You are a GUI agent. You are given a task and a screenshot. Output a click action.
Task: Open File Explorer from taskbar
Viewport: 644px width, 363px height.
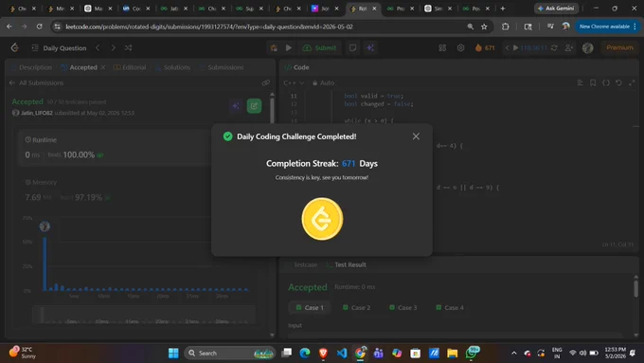[x=452, y=354]
